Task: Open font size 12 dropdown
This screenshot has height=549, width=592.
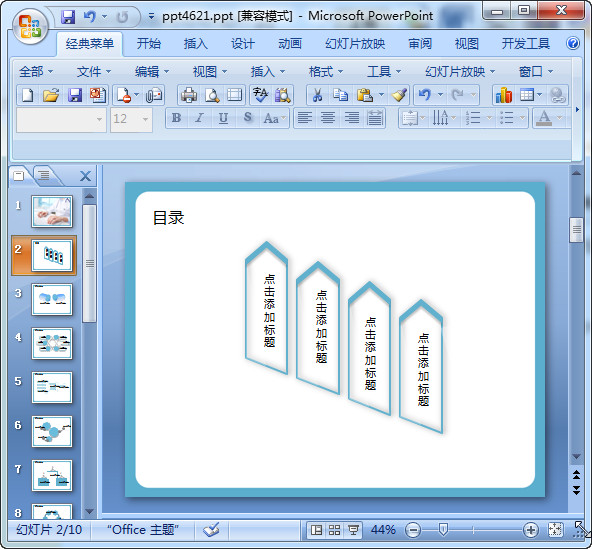Action: pyautogui.click(x=145, y=119)
